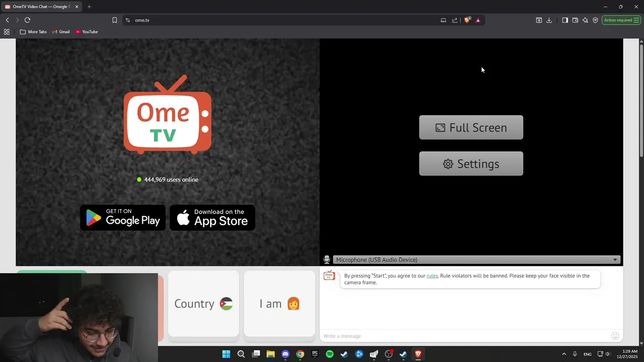Open Leo AI sparkle icon
Screen dimensions: 644x362
(x=585, y=20)
